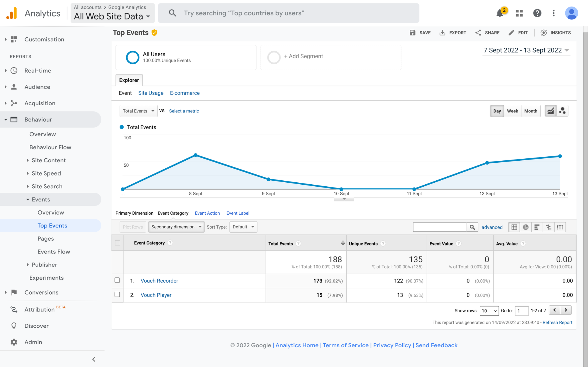Open the Admin settings page
The width and height of the screenshot is (588, 367).
click(x=33, y=342)
